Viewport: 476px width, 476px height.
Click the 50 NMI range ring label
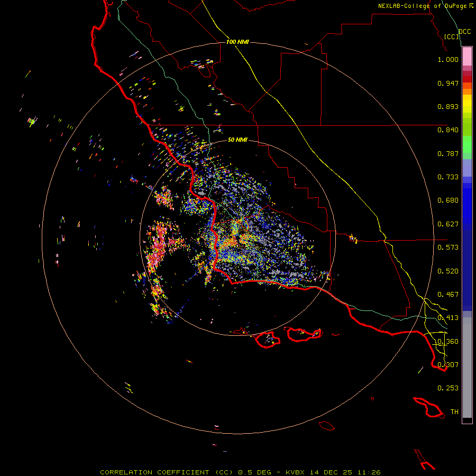237,140
